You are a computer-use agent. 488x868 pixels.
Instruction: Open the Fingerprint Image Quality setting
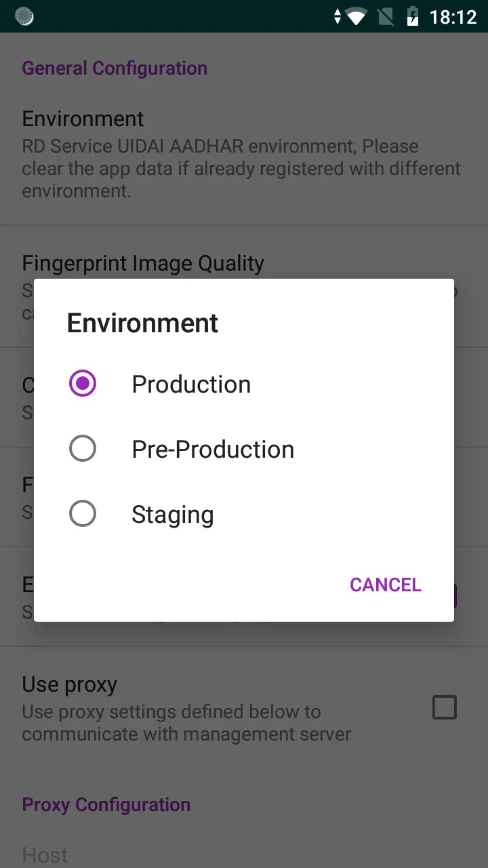pos(143,263)
